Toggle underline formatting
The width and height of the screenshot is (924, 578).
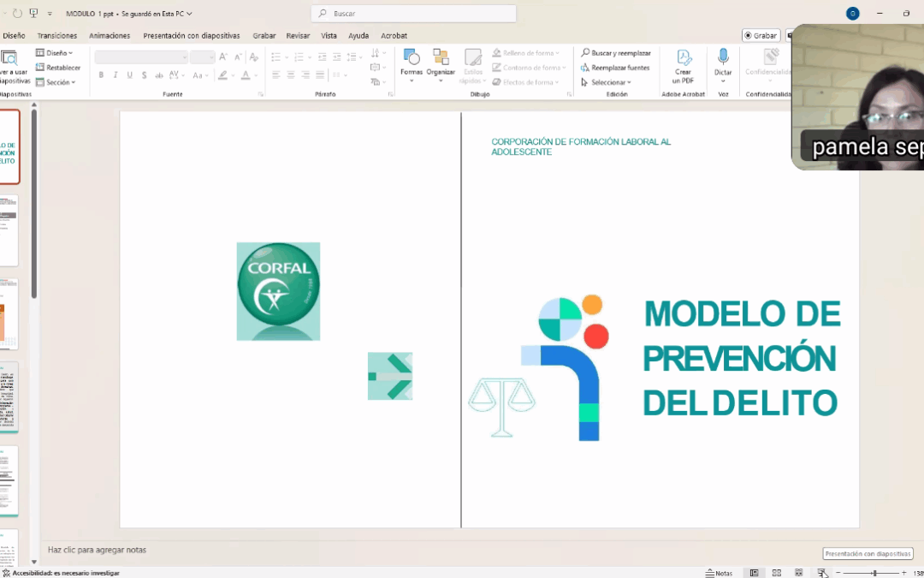coord(130,75)
